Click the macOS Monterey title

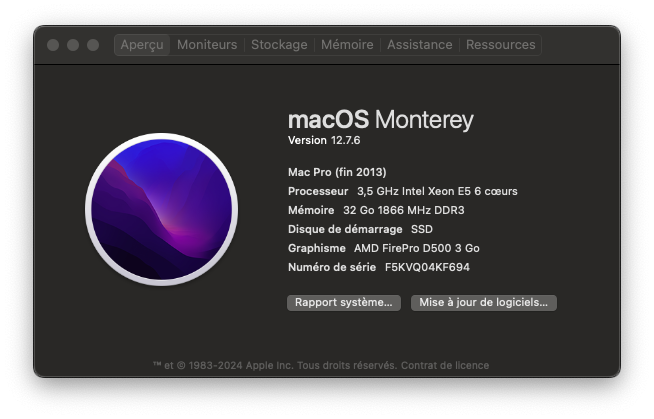[381, 120]
